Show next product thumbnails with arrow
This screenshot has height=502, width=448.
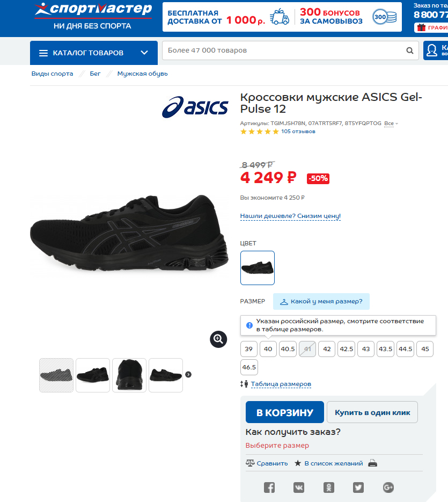188,375
